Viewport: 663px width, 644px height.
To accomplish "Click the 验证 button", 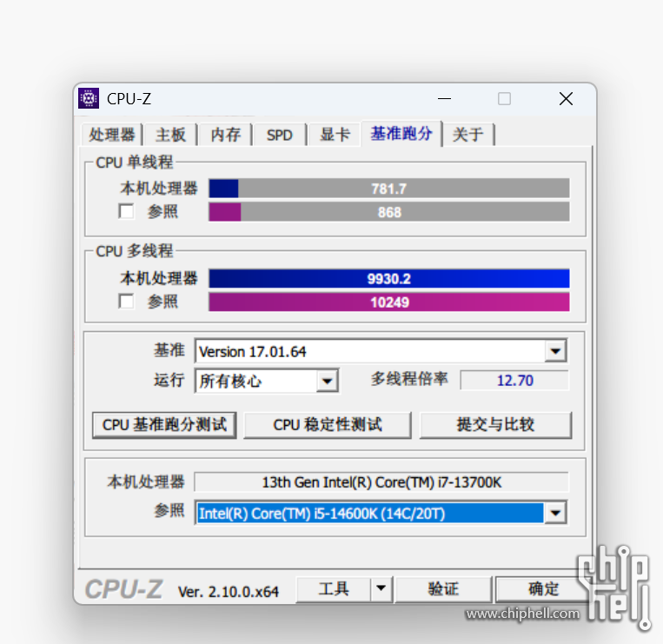I will 443,588.
